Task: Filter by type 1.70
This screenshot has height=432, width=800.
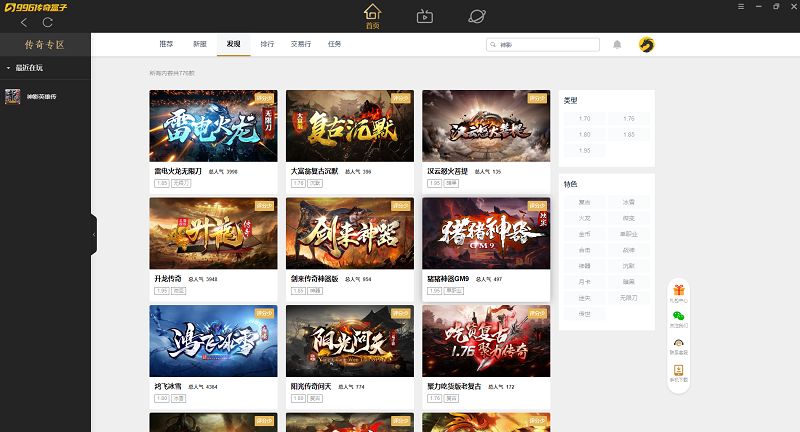Action: click(x=585, y=119)
